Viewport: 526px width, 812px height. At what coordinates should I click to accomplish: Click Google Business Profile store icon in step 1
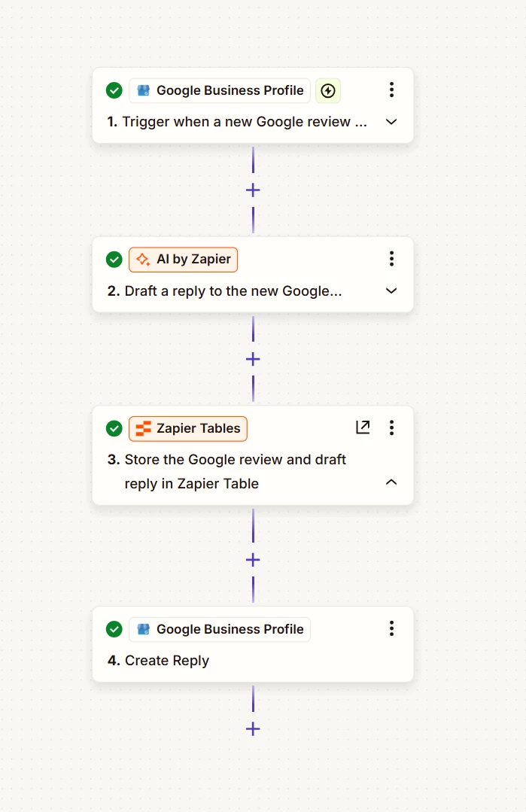(144, 90)
